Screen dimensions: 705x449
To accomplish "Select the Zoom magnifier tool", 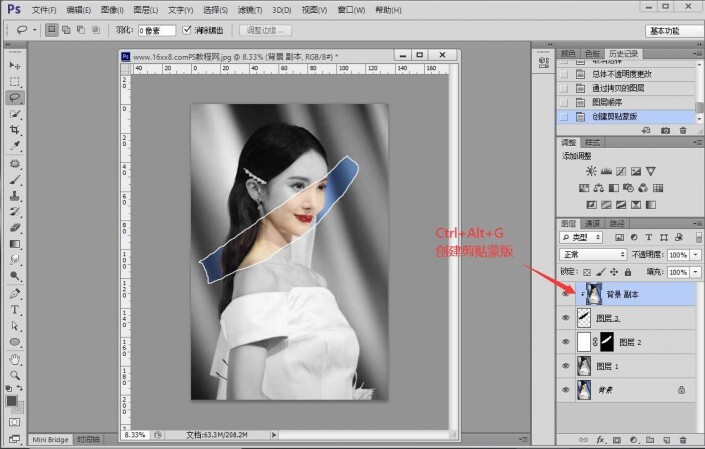I will 15,374.
